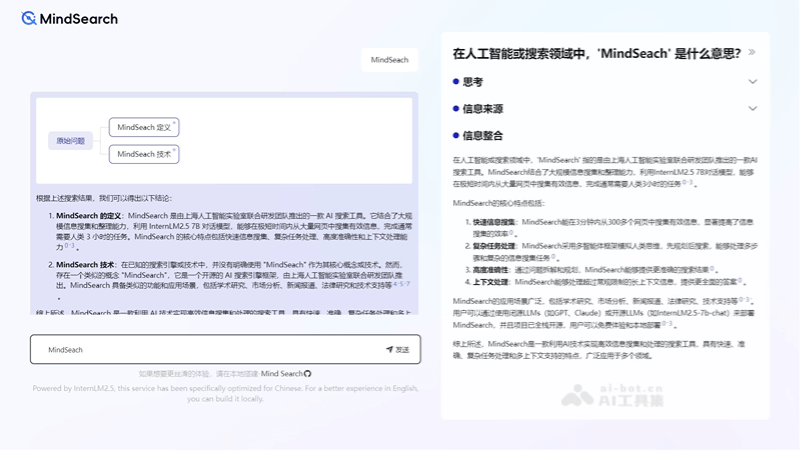Expand the 信息来源 section chevron
Viewport: 800px width, 450px height.
point(753,108)
